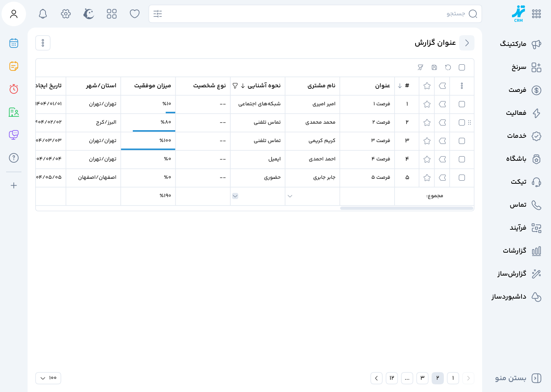The width and height of the screenshot is (551, 392).
Task: Open the apps grid icon beside CRM logo
Action: [x=536, y=14]
